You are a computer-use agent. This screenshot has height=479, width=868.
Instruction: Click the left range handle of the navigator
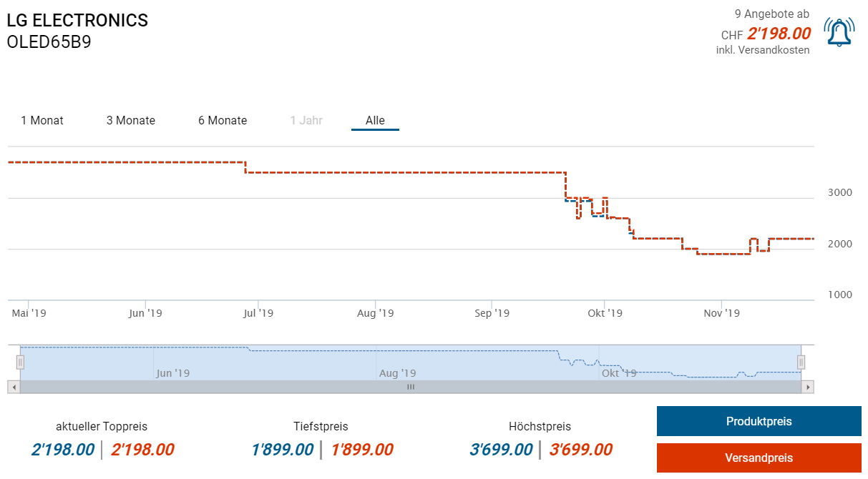(20, 362)
